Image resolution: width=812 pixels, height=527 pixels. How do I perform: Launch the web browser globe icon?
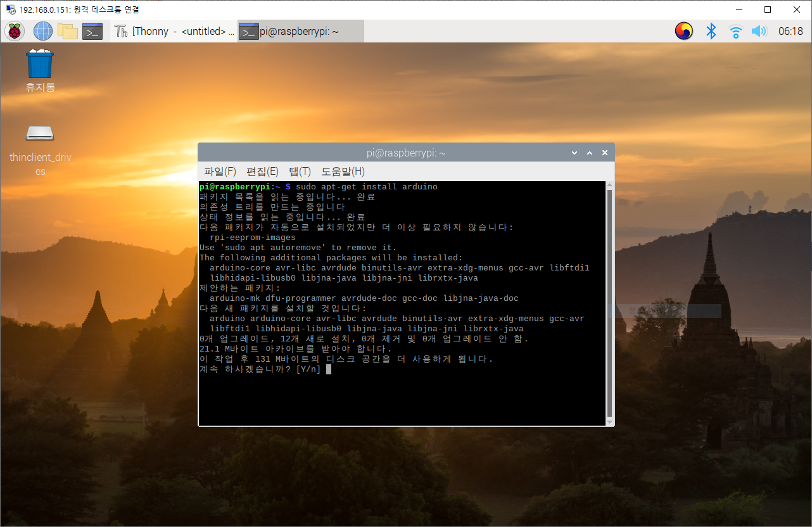[x=43, y=30]
